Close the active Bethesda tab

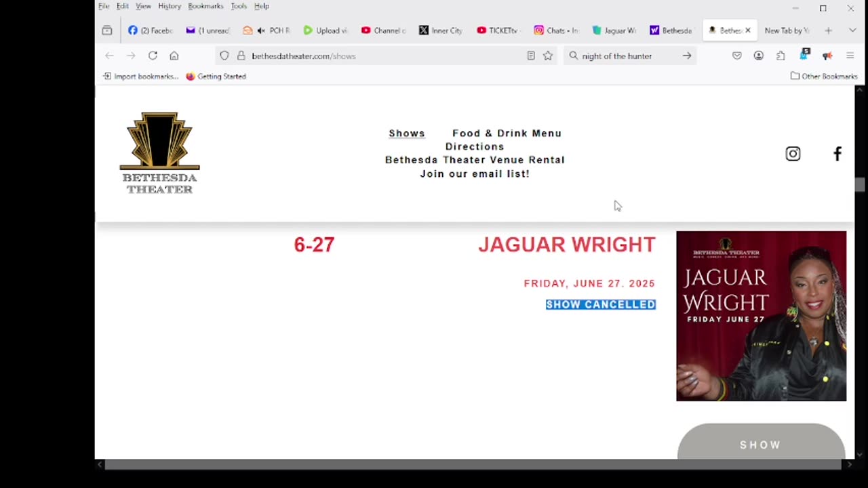[x=748, y=30]
